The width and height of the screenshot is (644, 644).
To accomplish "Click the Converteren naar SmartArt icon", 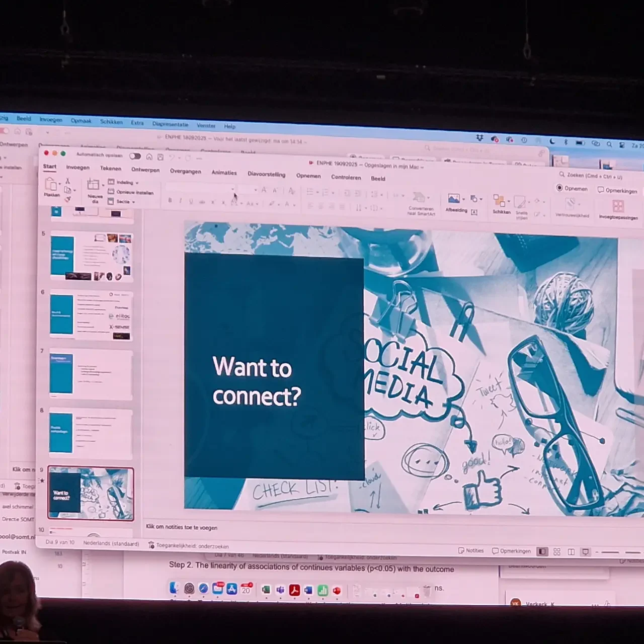I will pyautogui.click(x=419, y=198).
